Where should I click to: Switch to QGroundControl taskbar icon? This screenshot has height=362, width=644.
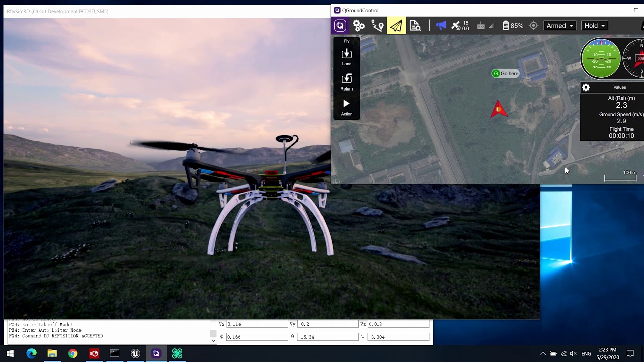[x=156, y=354]
